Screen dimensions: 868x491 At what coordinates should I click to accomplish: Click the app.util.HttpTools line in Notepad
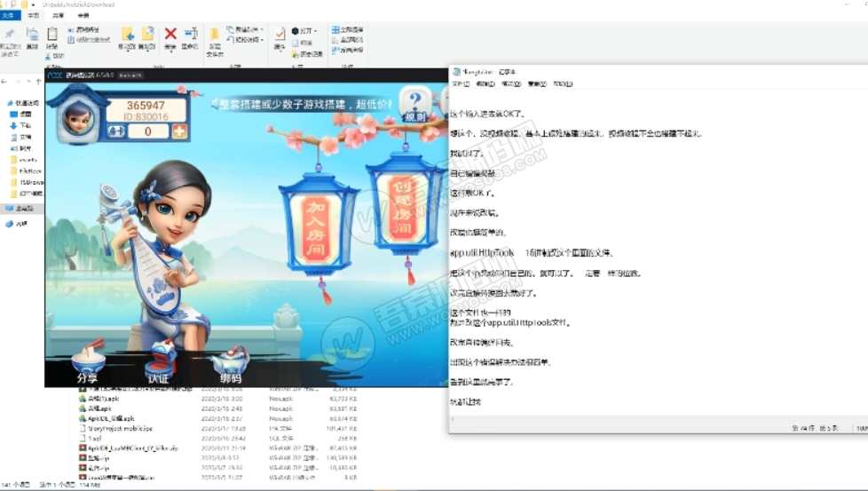tap(532, 253)
